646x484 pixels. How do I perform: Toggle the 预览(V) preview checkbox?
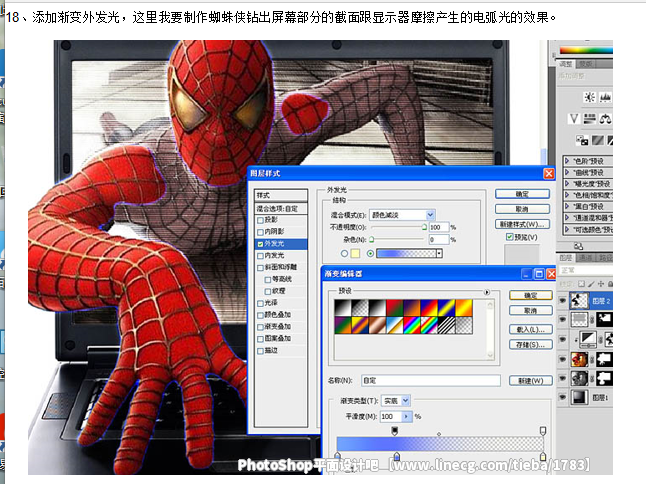coord(510,237)
